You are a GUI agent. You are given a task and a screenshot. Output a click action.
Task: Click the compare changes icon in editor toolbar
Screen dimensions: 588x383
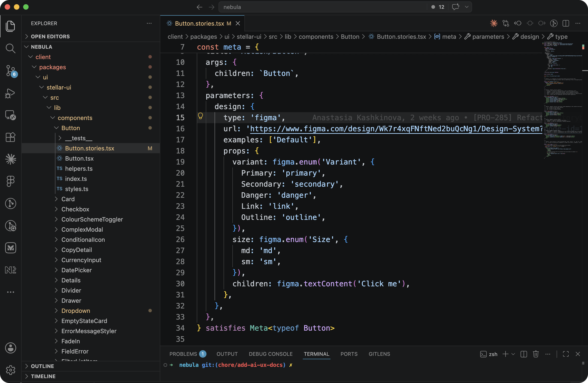pyautogui.click(x=506, y=23)
